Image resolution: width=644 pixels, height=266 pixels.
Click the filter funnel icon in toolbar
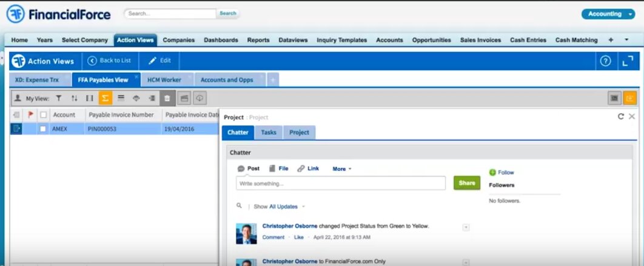59,98
